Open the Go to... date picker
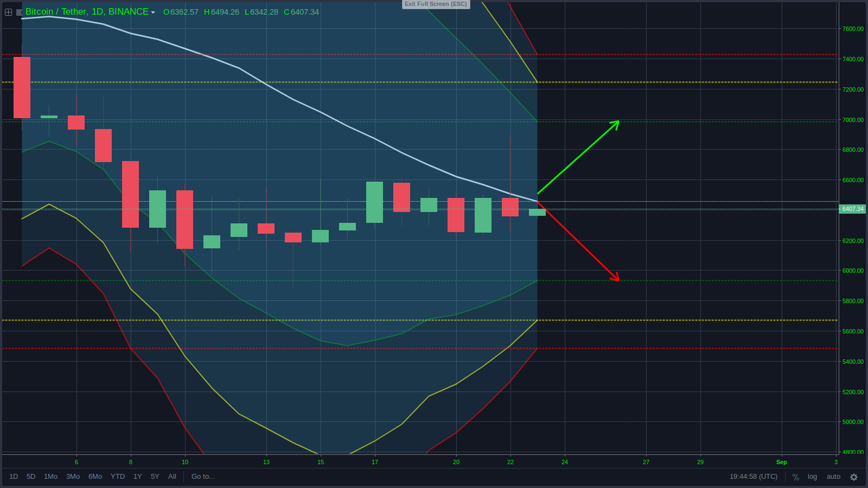The width and height of the screenshot is (868, 488). pyautogui.click(x=203, y=477)
